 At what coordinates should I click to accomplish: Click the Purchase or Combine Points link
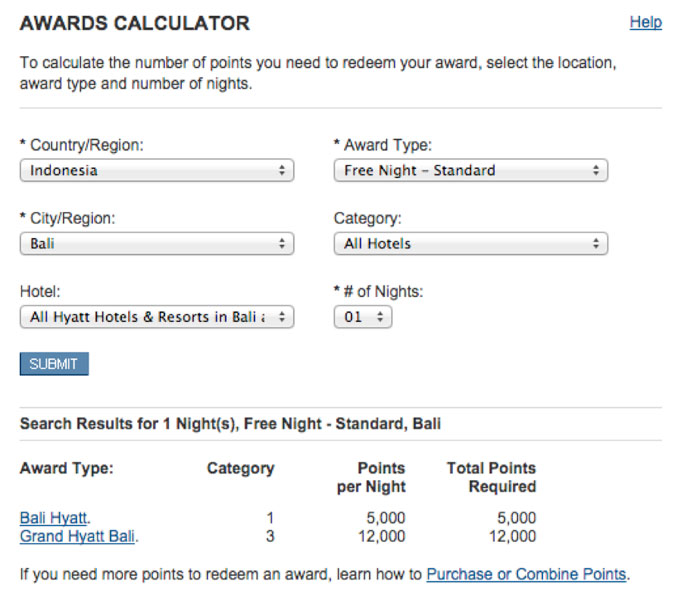526,574
